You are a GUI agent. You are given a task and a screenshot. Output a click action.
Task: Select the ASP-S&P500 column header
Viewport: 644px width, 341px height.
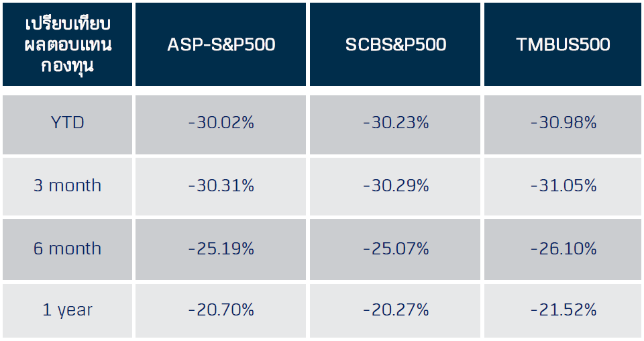point(221,45)
